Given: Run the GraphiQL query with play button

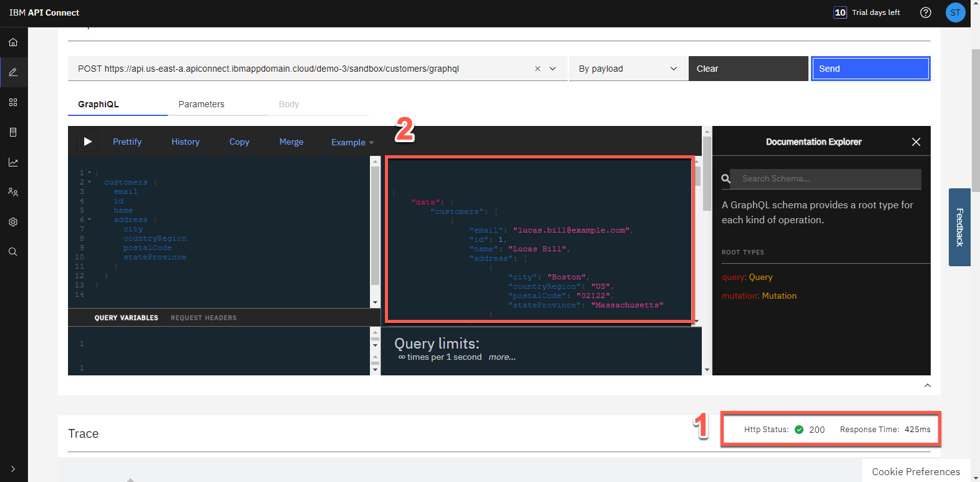Looking at the screenshot, I should pos(88,142).
